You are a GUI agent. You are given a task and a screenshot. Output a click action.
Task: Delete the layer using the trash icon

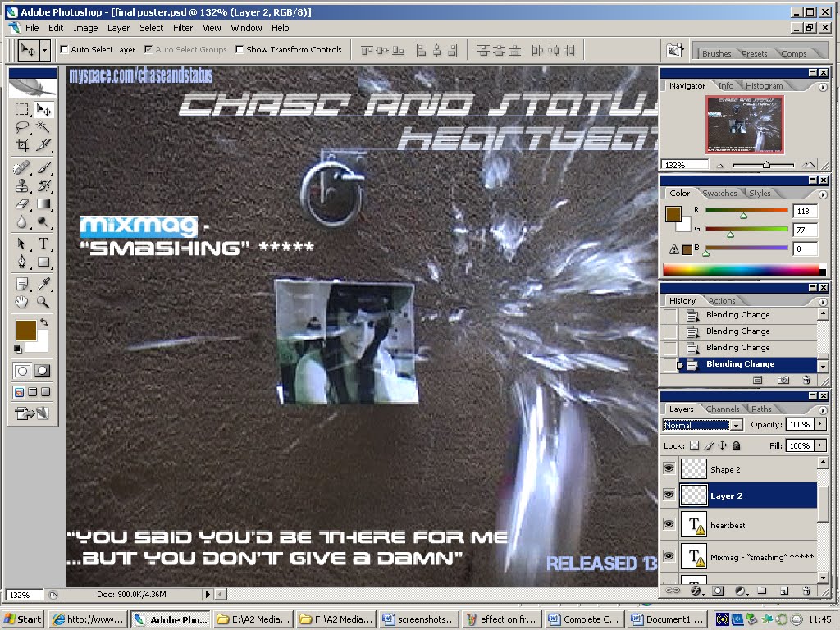coord(806,591)
